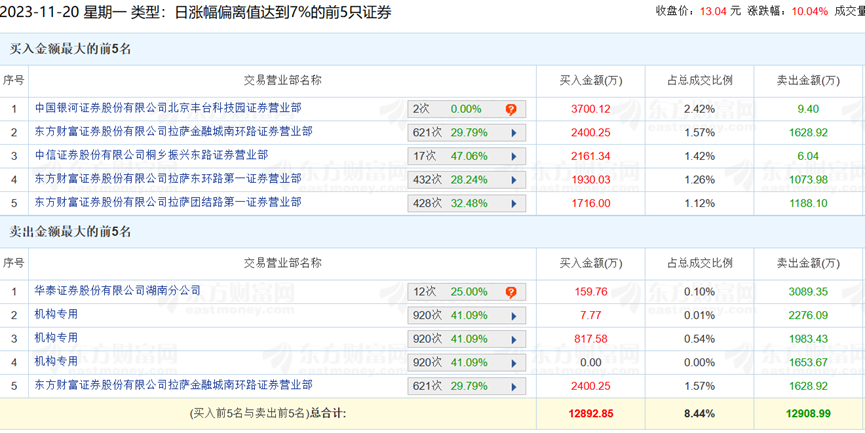This screenshot has width=865, height=433.
Task: Open 机构专用 link with 1653.67 sold
Action: (56, 362)
